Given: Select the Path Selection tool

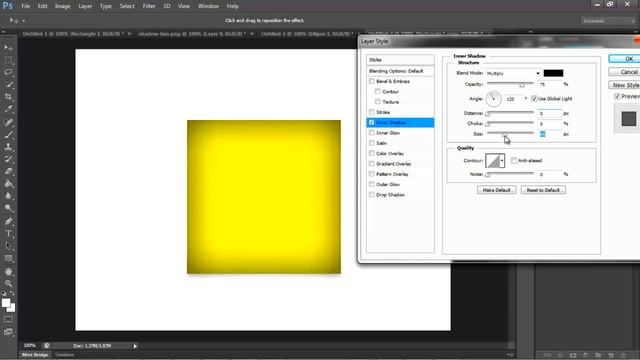Looking at the screenshot, I should (x=8, y=246).
